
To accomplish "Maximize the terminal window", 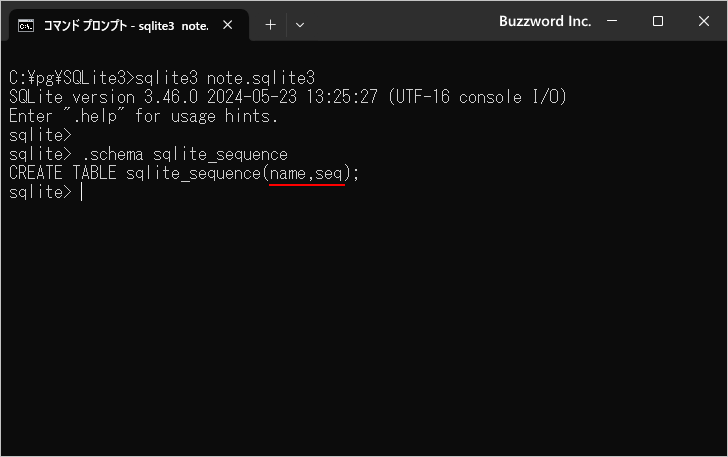I will (x=658, y=21).
